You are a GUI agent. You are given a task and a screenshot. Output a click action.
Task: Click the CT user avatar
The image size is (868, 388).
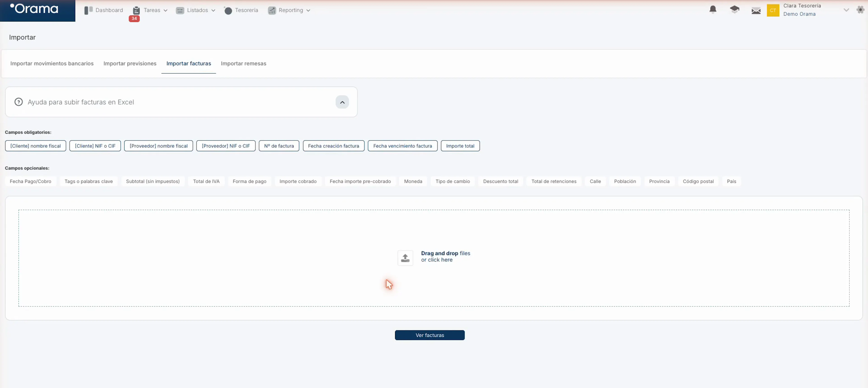point(773,10)
